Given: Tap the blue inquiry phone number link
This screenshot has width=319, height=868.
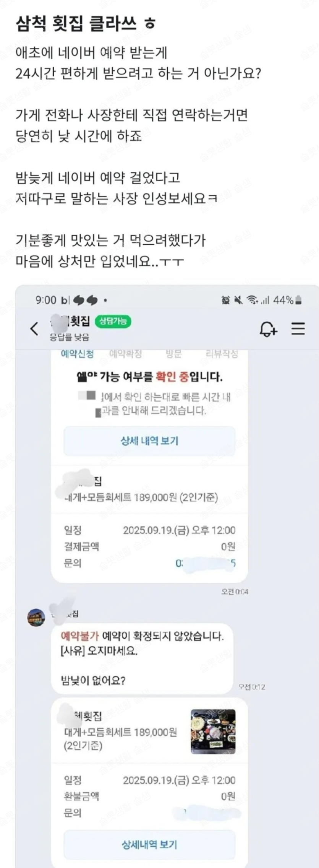Looking at the screenshot, I should [206, 563].
